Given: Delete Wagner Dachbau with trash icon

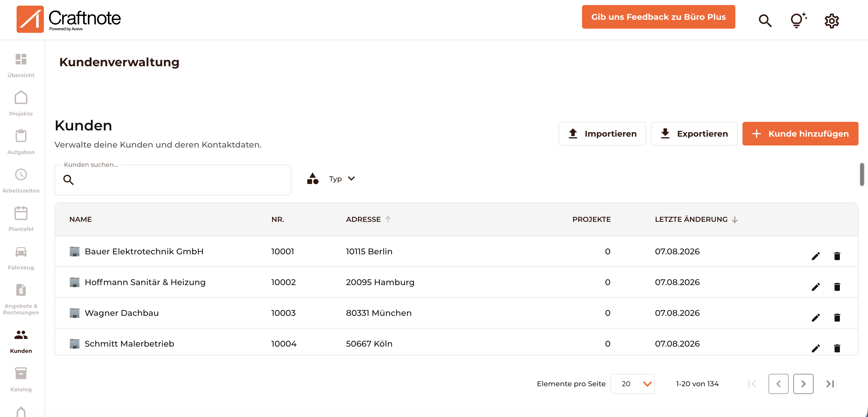Looking at the screenshot, I should [x=837, y=318].
